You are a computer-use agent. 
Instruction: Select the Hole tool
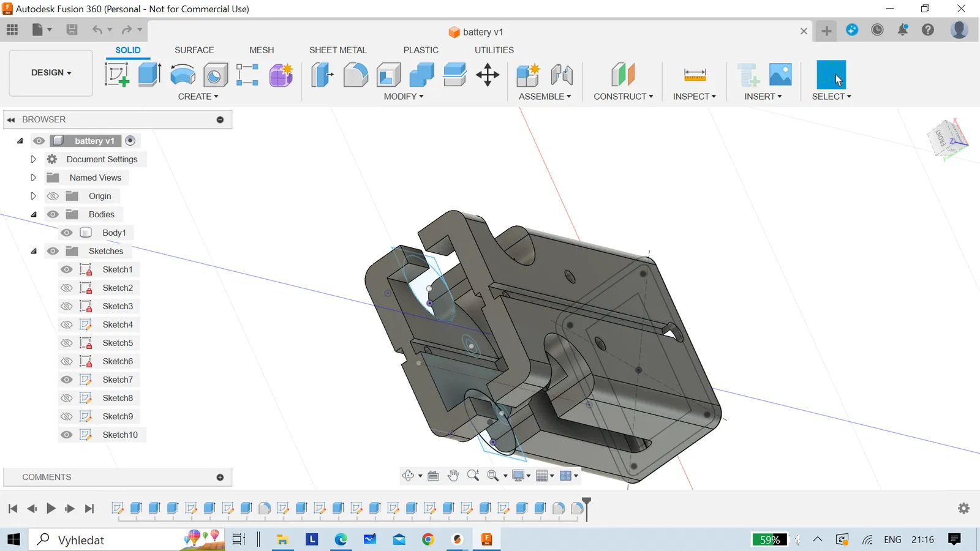pos(215,75)
